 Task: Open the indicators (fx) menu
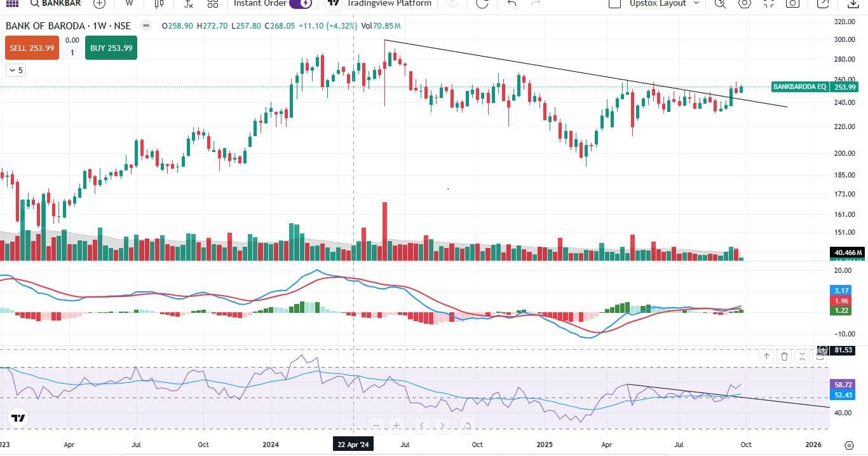pos(188,3)
